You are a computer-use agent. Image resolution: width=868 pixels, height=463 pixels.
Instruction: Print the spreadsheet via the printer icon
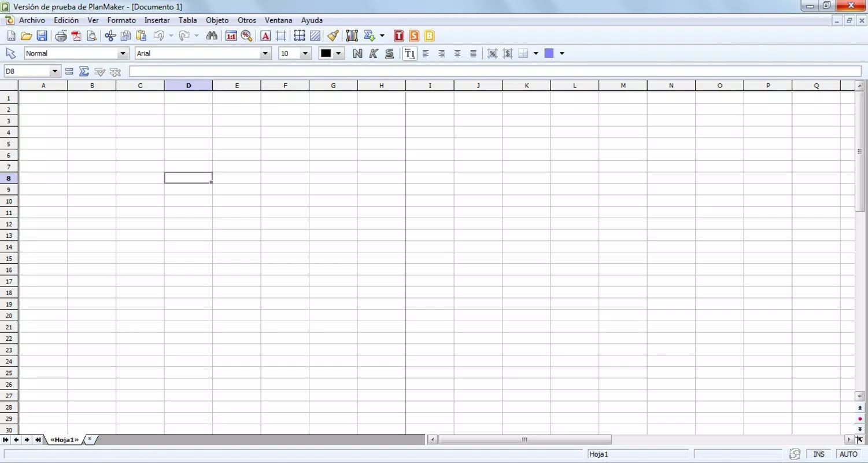point(61,36)
